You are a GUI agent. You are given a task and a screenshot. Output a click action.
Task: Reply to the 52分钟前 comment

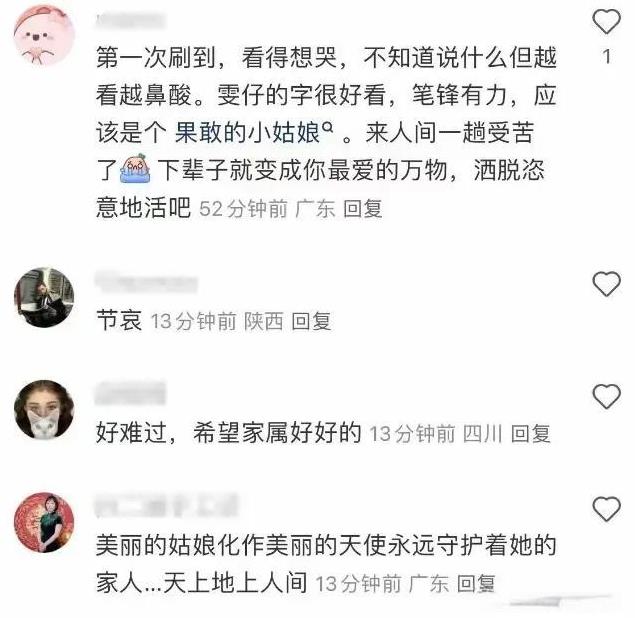pos(362,209)
